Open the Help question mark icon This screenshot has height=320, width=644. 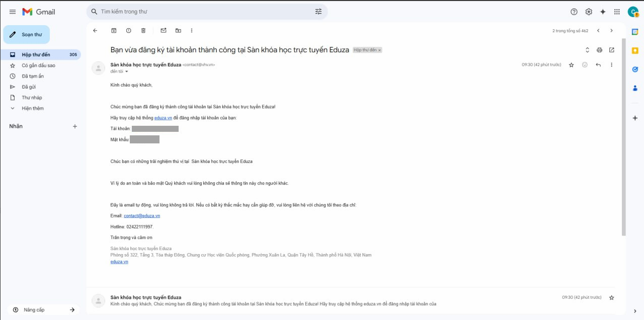click(574, 12)
